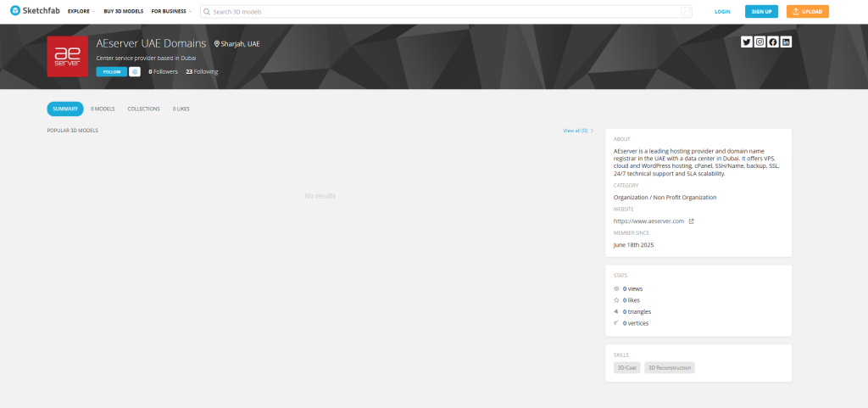This screenshot has height=408, width=868.
Task: Open the Facebook profile icon
Action: click(773, 42)
